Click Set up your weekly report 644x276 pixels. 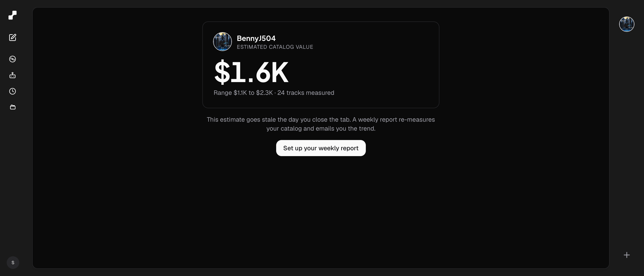coord(321,148)
